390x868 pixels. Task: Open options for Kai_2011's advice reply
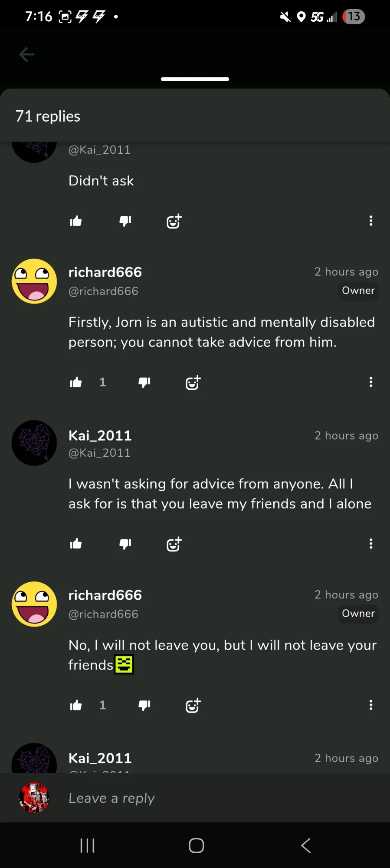click(371, 544)
